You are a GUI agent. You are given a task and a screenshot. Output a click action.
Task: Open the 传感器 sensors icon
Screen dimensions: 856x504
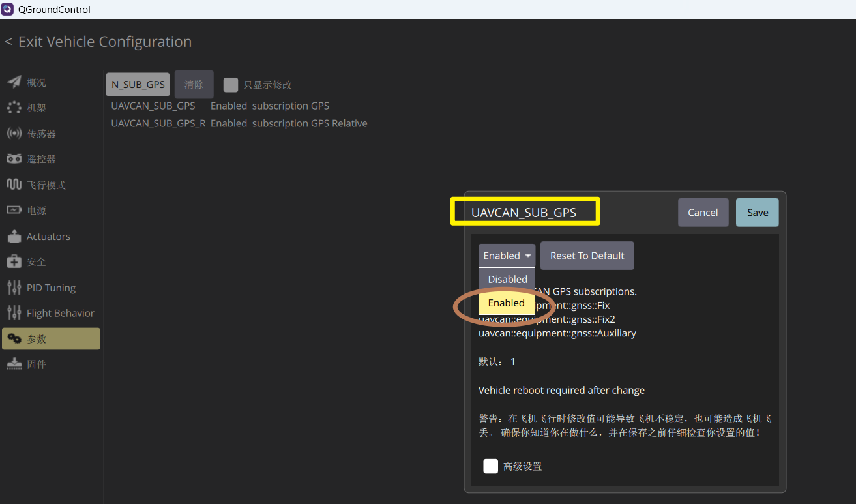click(x=14, y=133)
